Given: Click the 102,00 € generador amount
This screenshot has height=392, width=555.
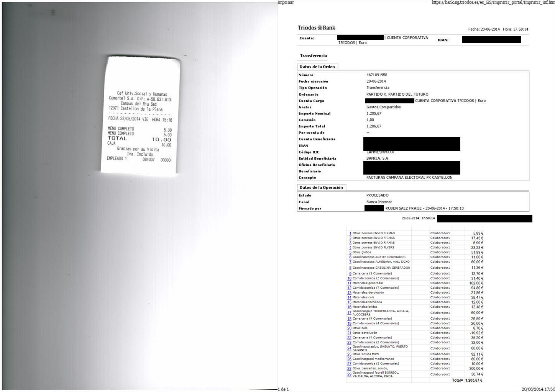Looking at the screenshot, I should 476,283.
